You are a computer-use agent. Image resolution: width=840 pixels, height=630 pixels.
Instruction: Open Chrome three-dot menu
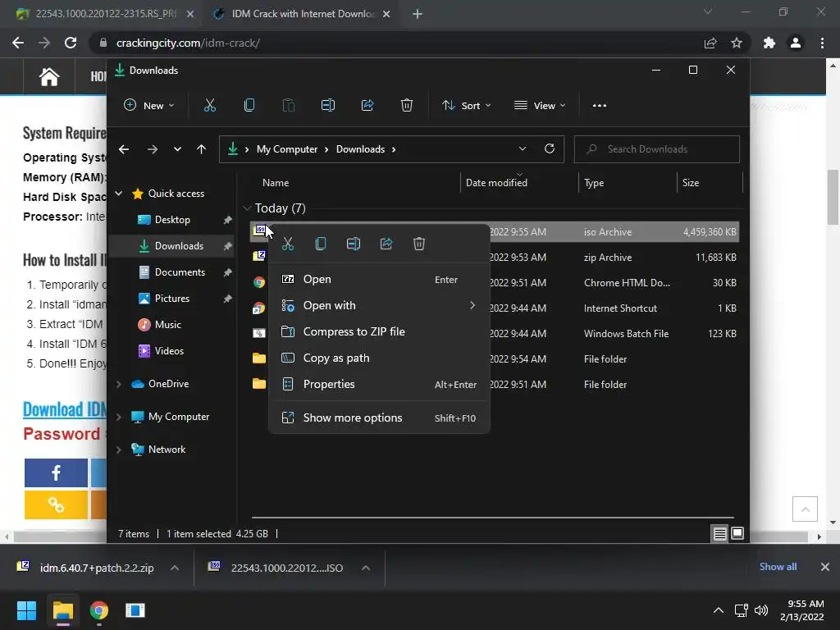pos(822,43)
